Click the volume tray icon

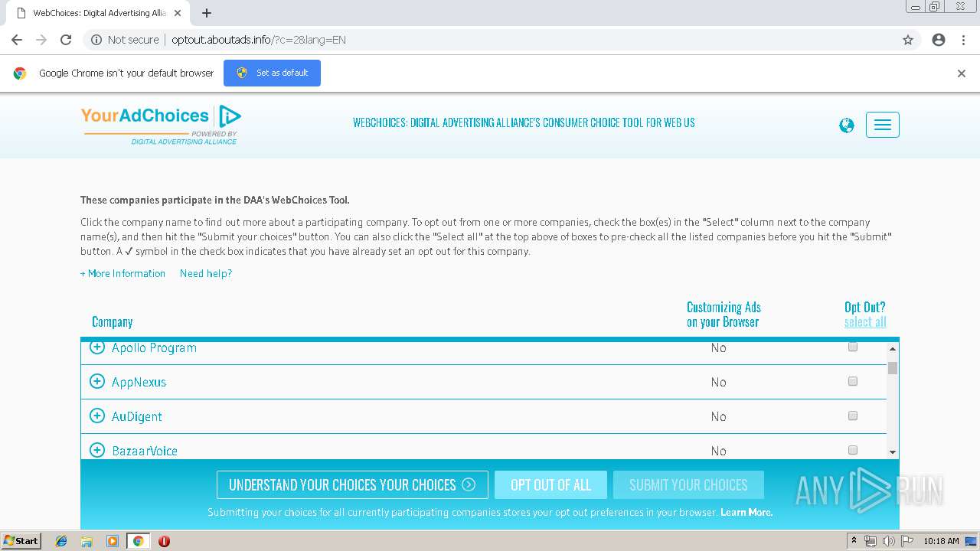point(888,541)
